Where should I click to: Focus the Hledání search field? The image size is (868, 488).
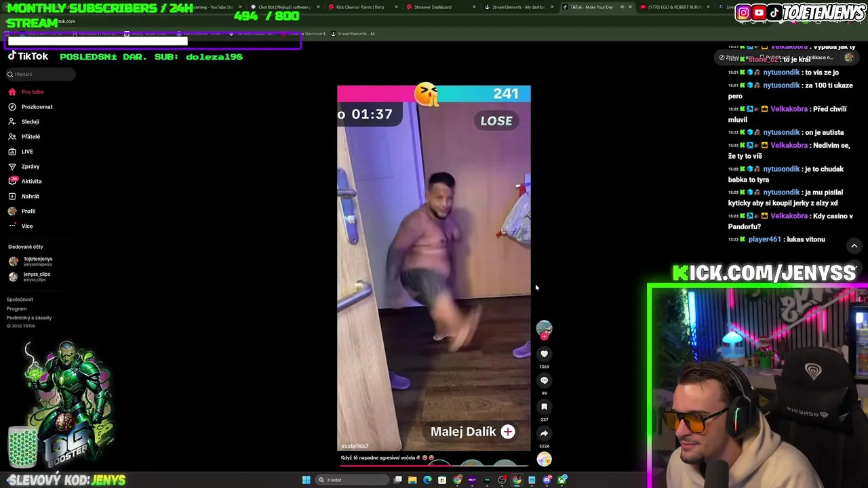click(x=41, y=74)
